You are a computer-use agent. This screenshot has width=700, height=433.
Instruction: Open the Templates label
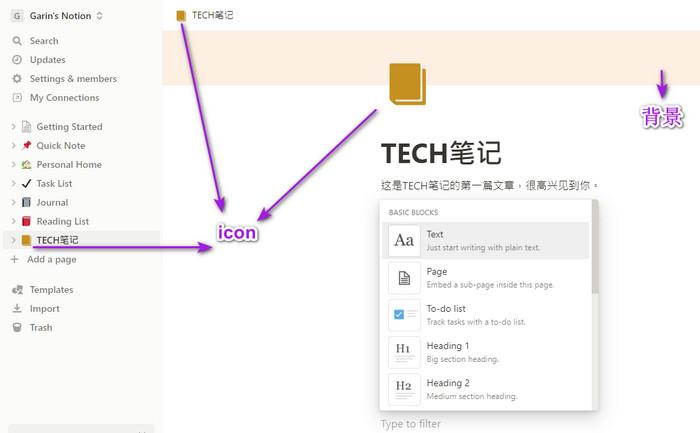click(51, 290)
